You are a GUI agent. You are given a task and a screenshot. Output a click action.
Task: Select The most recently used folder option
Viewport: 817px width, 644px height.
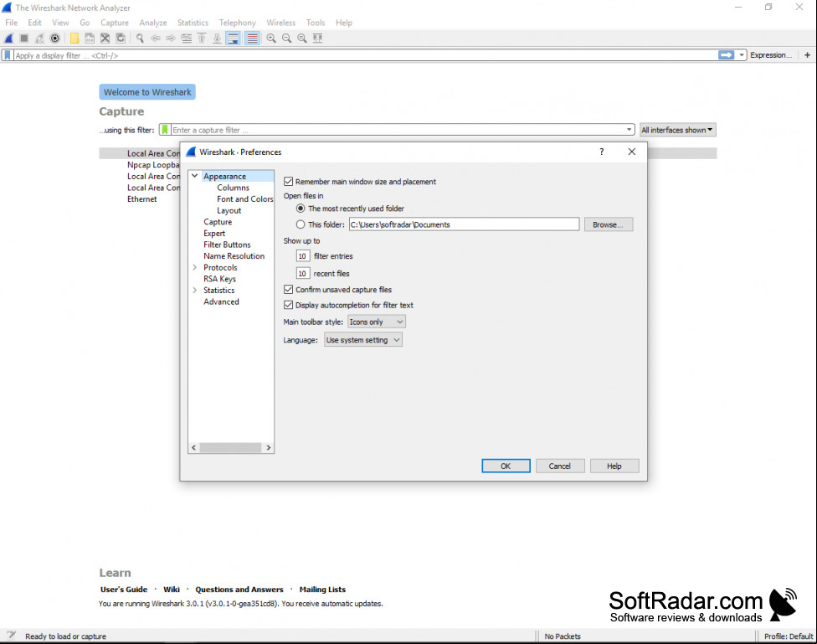click(x=301, y=209)
